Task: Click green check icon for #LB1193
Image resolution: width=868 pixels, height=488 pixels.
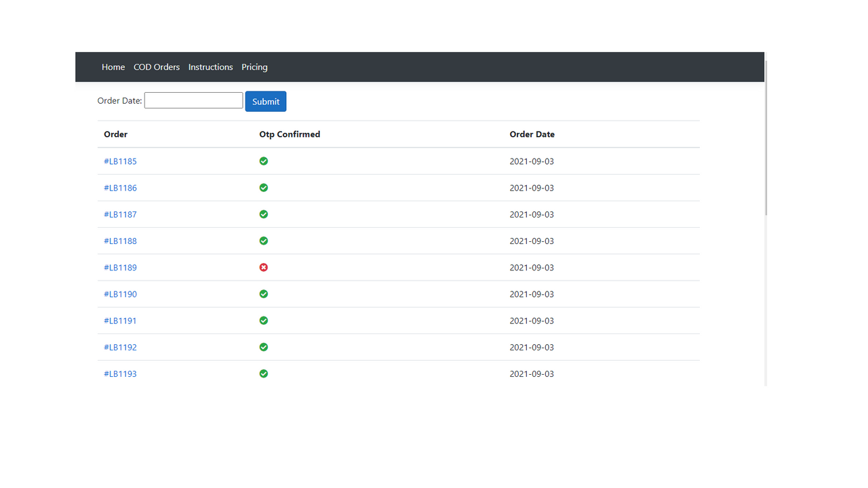Action: [x=264, y=373]
